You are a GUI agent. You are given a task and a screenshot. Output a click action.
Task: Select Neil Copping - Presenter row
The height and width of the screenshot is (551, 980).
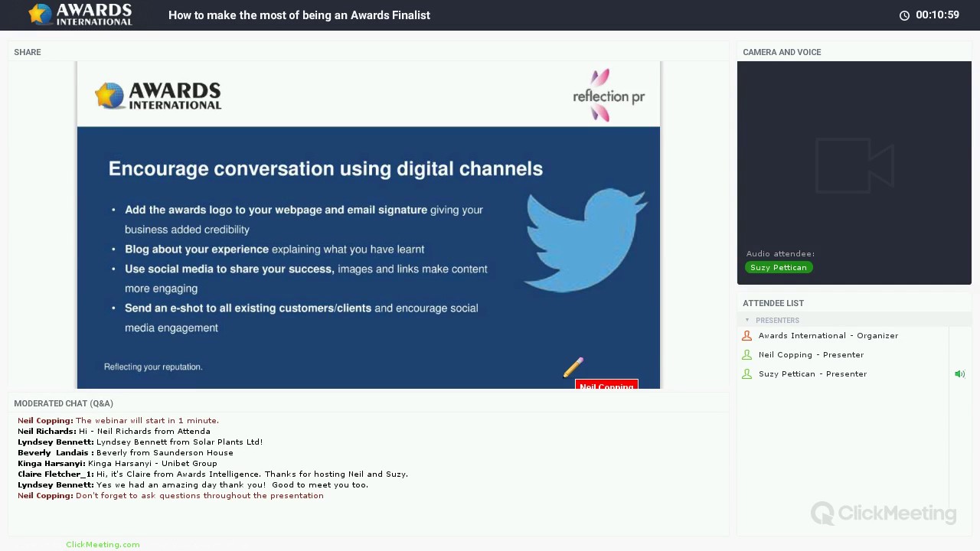(842, 354)
